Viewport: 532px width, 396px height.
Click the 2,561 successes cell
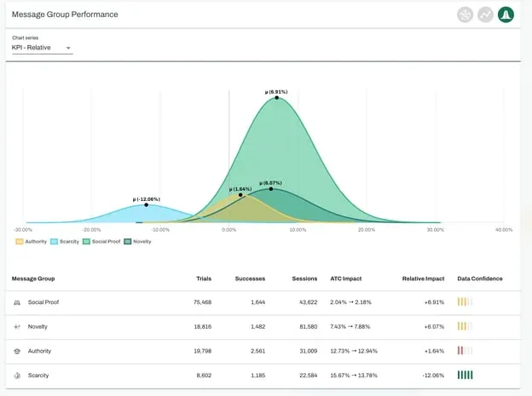[x=257, y=351]
